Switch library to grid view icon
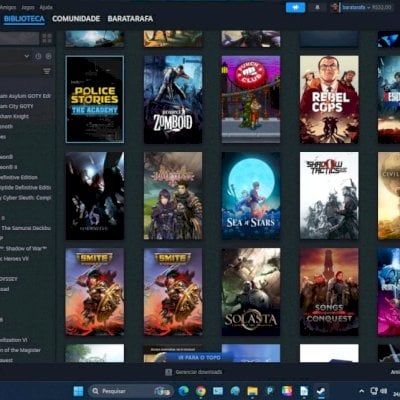Screen dimensions: 400x400 (x=47, y=38)
